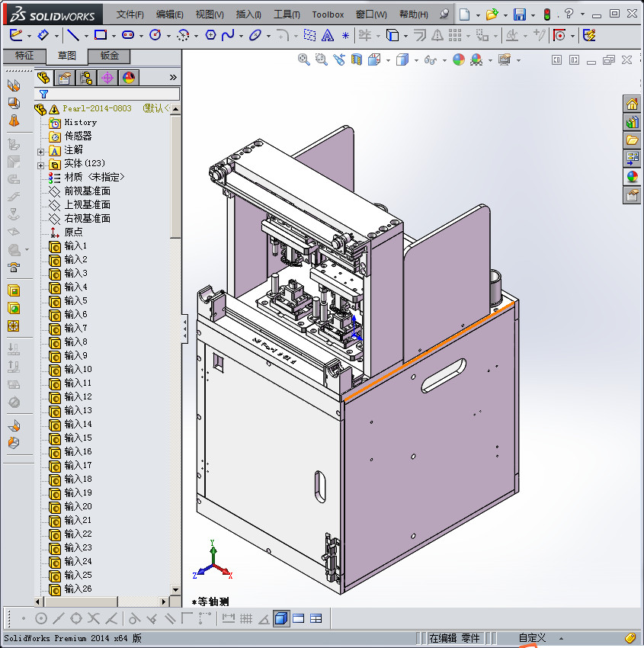
Task: Select the 输入10 feature
Action: click(78, 369)
